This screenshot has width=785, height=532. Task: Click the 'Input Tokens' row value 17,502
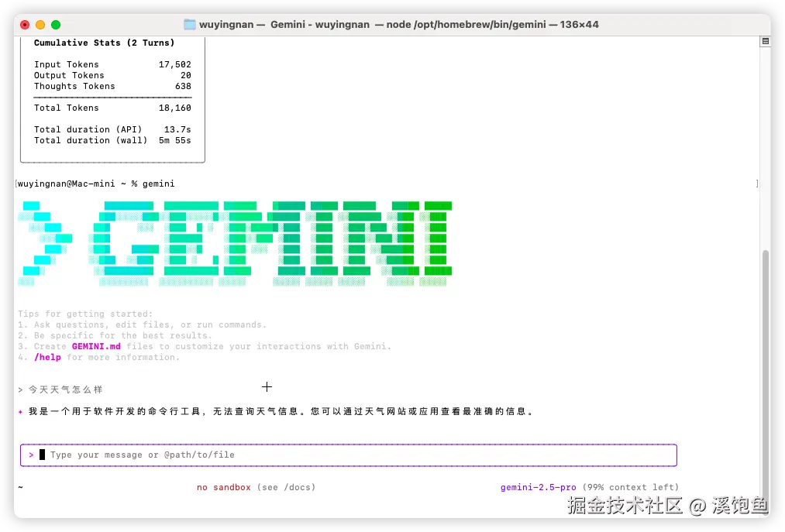point(174,64)
